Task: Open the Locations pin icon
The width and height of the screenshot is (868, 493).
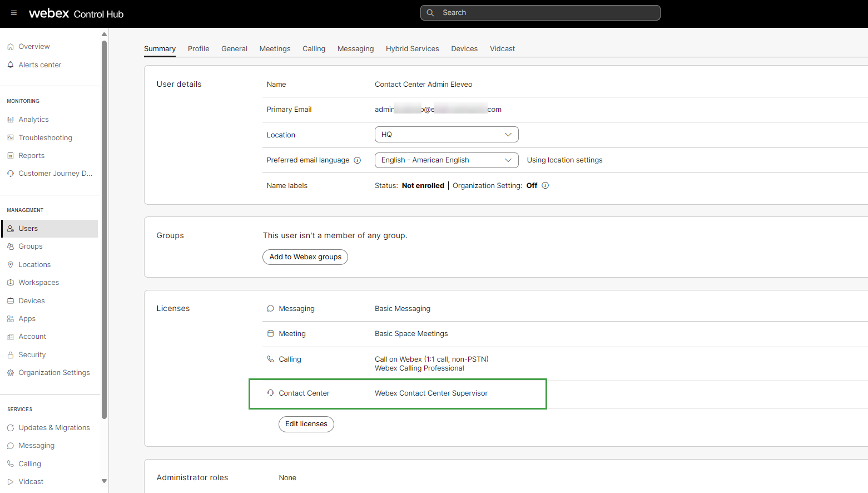Action: (11, 265)
